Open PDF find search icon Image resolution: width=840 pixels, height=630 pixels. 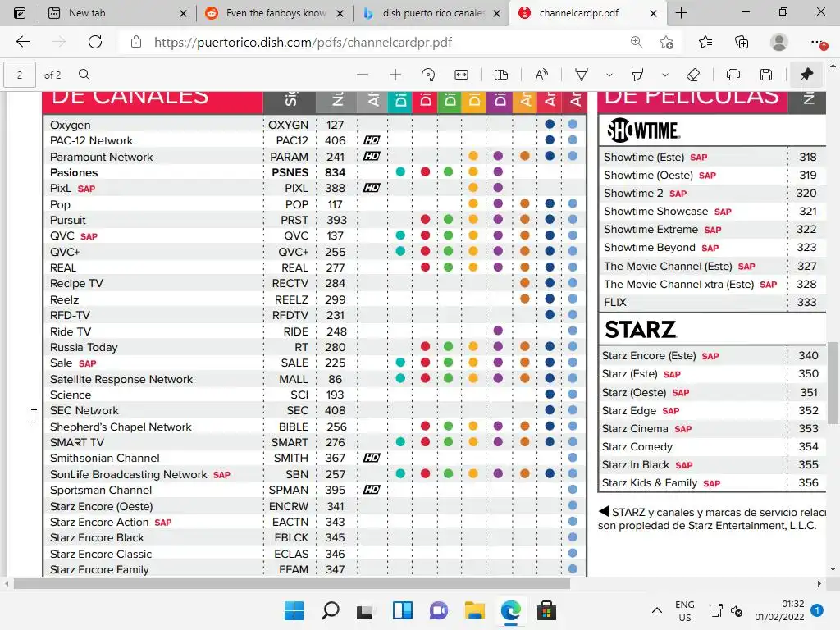point(84,75)
